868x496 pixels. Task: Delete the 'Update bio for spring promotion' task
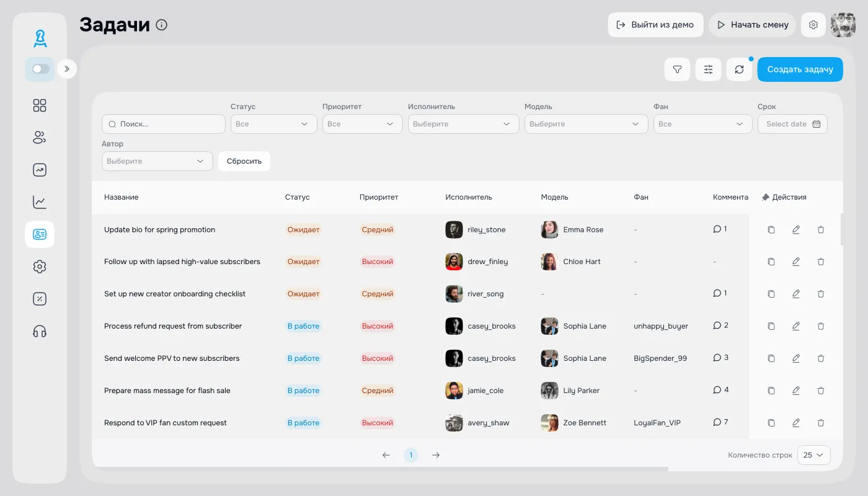[x=821, y=229]
